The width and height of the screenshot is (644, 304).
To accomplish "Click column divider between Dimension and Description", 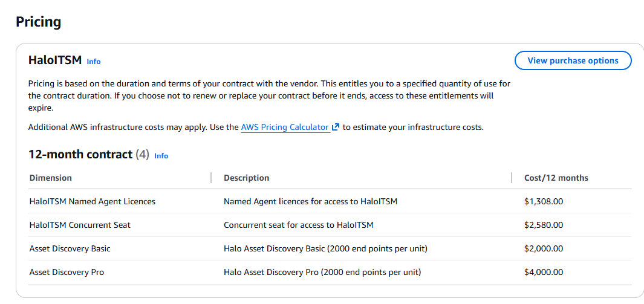I will tap(210, 178).
